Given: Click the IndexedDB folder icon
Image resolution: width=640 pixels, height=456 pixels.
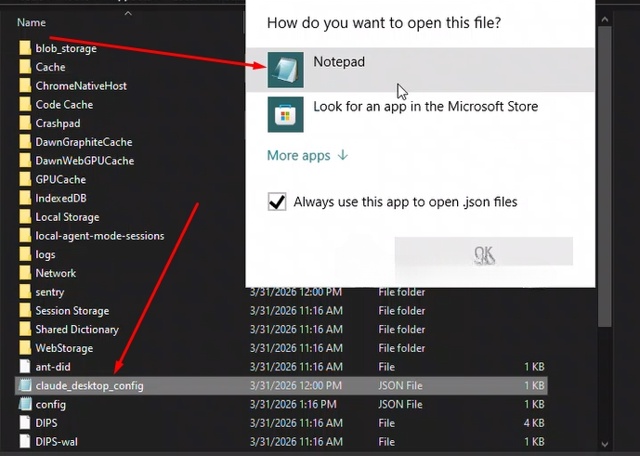Looking at the screenshot, I should 25,198.
